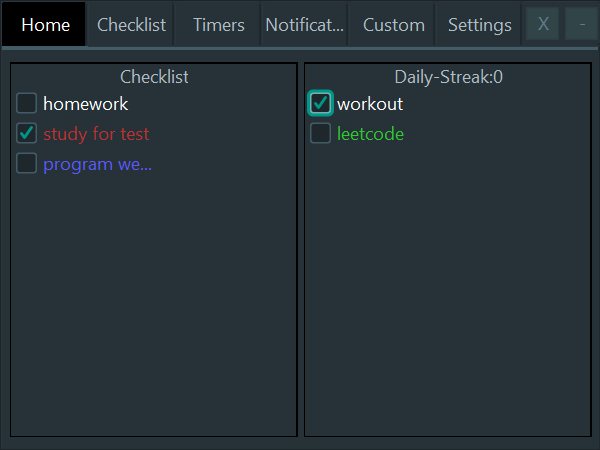Viewport: 600px width, 450px height.
Task: Switch to the Checklist tab
Action: [x=131, y=25]
